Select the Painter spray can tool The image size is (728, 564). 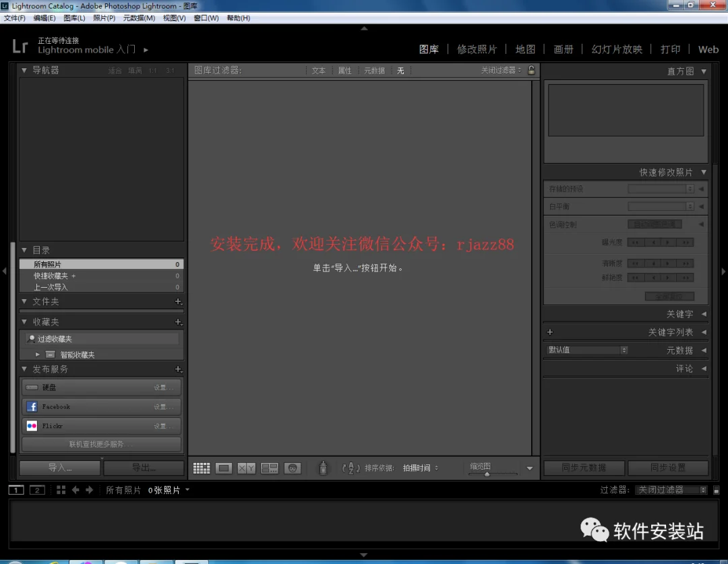point(323,468)
